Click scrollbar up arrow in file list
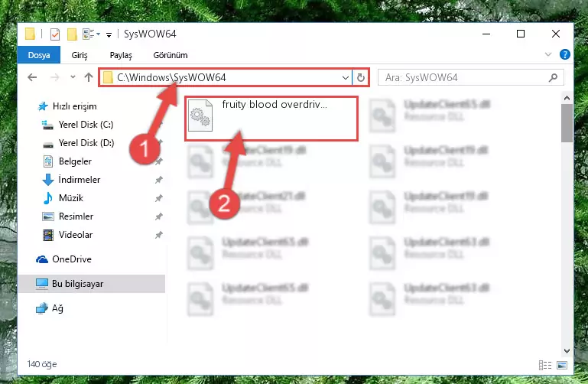This screenshot has width=588, height=384. pos(567,98)
